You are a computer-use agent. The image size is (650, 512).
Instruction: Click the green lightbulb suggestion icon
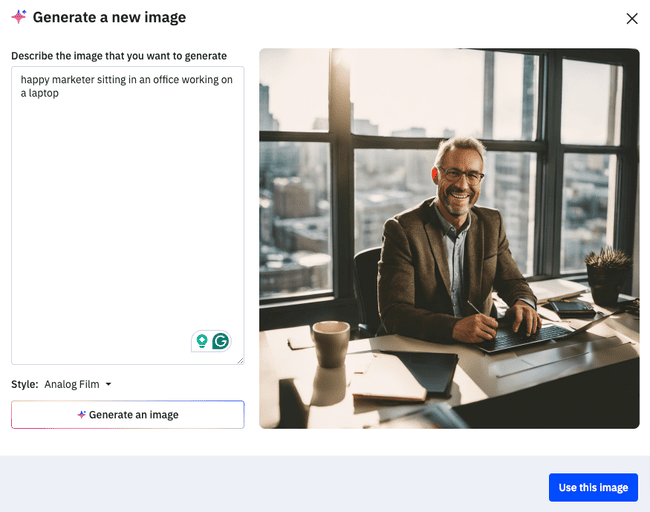click(x=202, y=341)
